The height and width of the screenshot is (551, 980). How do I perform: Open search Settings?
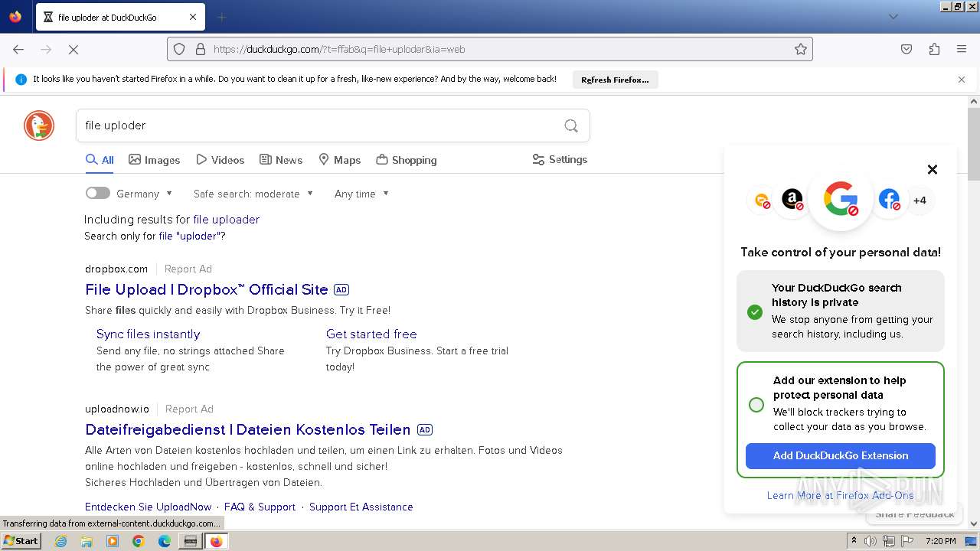pos(560,159)
